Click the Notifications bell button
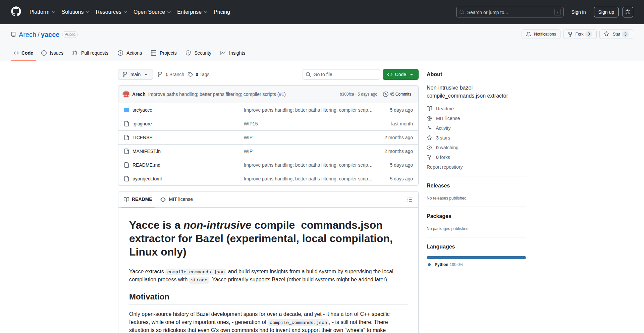Viewport: 644px width, 333px height. [x=541, y=34]
